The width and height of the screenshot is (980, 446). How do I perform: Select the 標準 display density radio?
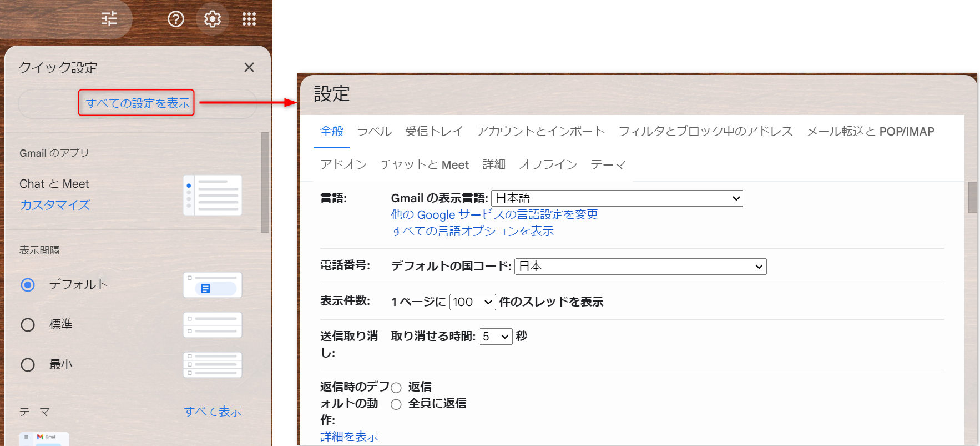(28, 325)
